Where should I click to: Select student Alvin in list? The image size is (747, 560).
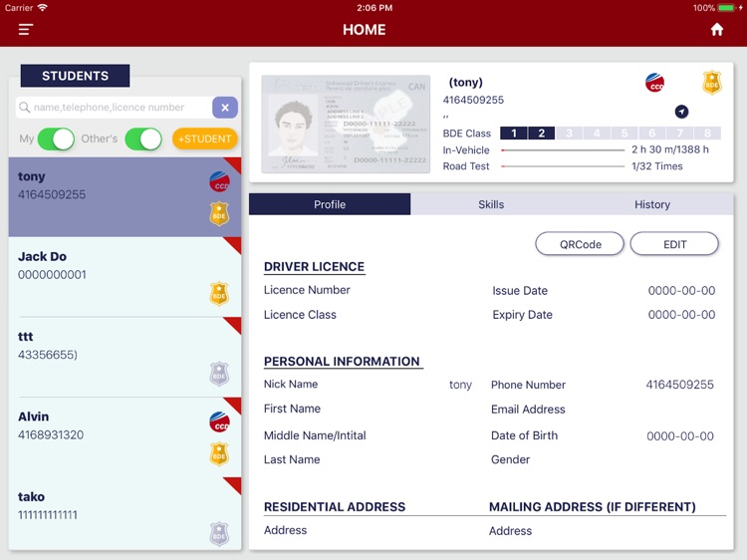pyautogui.click(x=124, y=437)
